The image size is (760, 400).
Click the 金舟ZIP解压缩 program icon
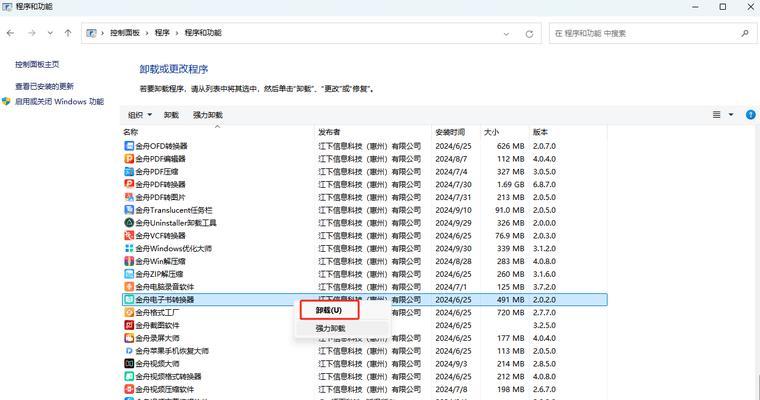point(129,274)
